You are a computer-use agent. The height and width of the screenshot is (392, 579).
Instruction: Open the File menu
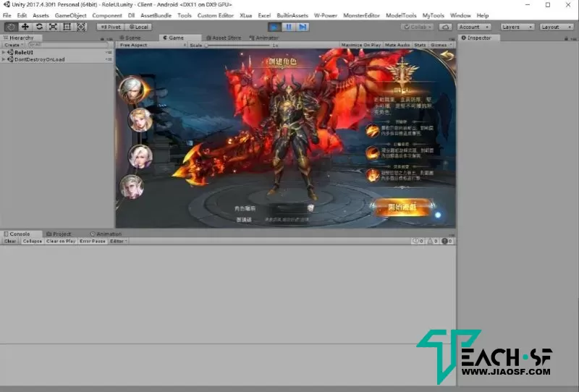pos(7,15)
